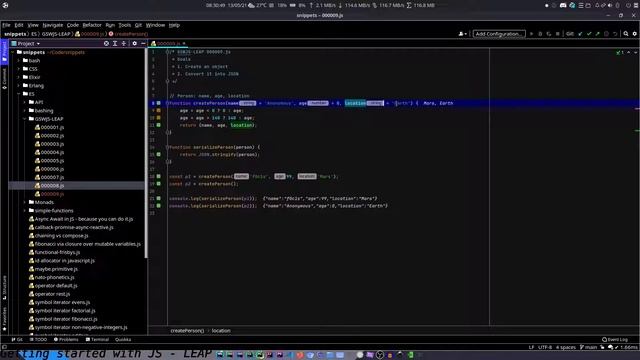
Task: Click the Git update project icon
Action: pyautogui.click(x=580, y=34)
